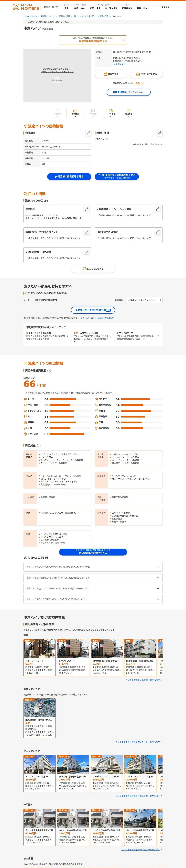Image resolution: width=186 pixels, height=868 pixels.
Task: Open プライスマップ content arrow
Action: tap(158, 336)
